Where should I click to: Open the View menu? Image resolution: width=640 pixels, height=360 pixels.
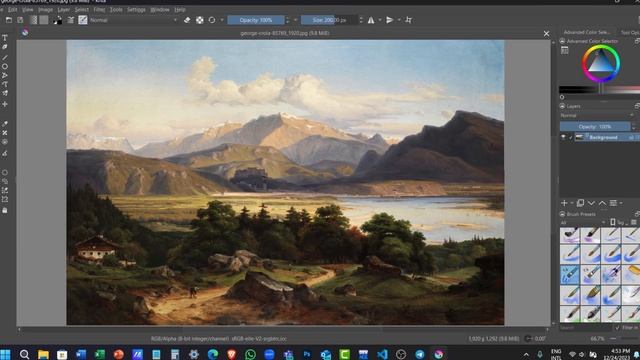(x=27, y=9)
